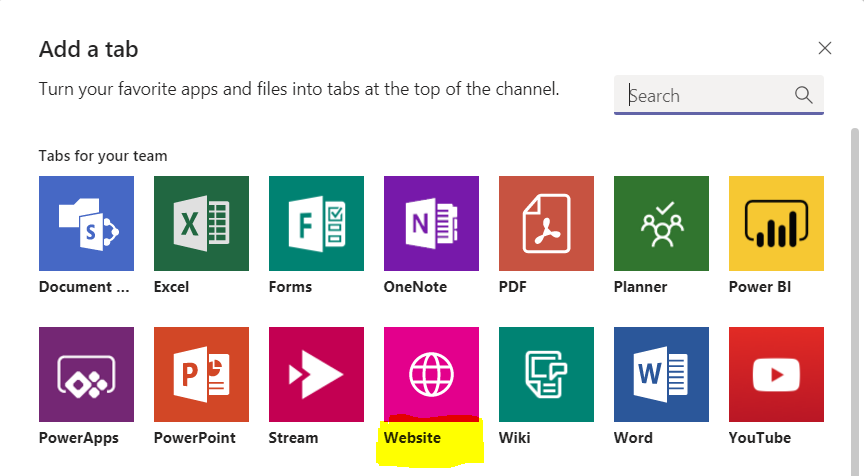
Task: Add a YouTube tab
Action: pos(776,375)
